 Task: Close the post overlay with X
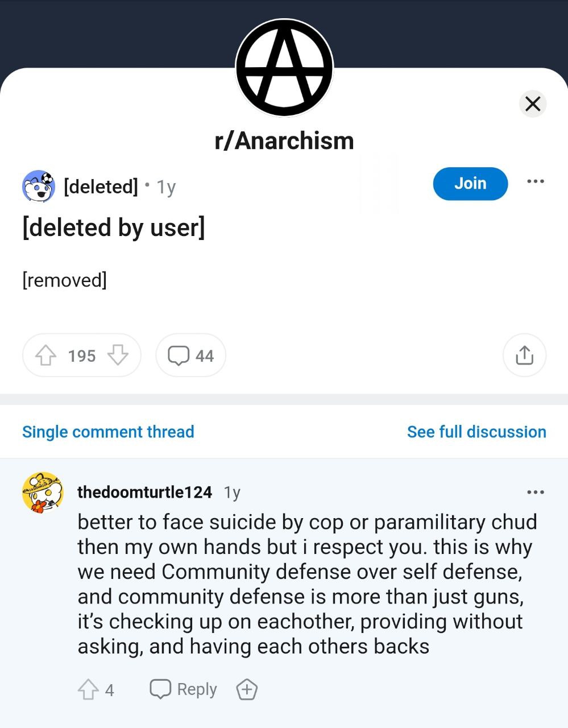pos(533,104)
